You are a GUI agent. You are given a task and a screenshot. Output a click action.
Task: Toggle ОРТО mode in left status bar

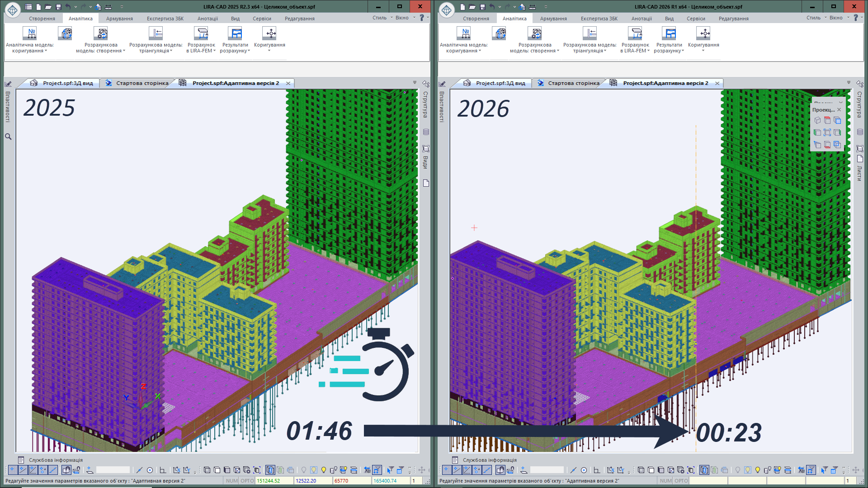[x=247, y=481]
